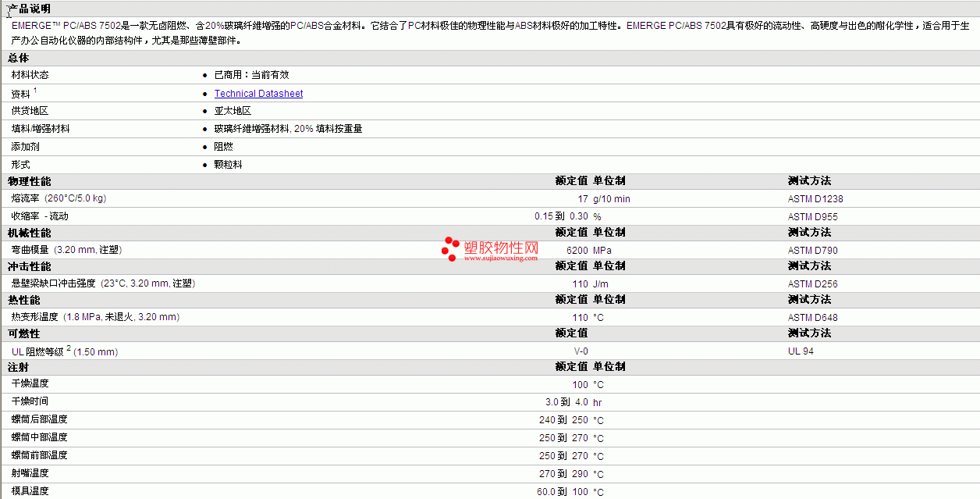Click the hr unit
The height and width of the screenshot is (499, 980).
598,403
